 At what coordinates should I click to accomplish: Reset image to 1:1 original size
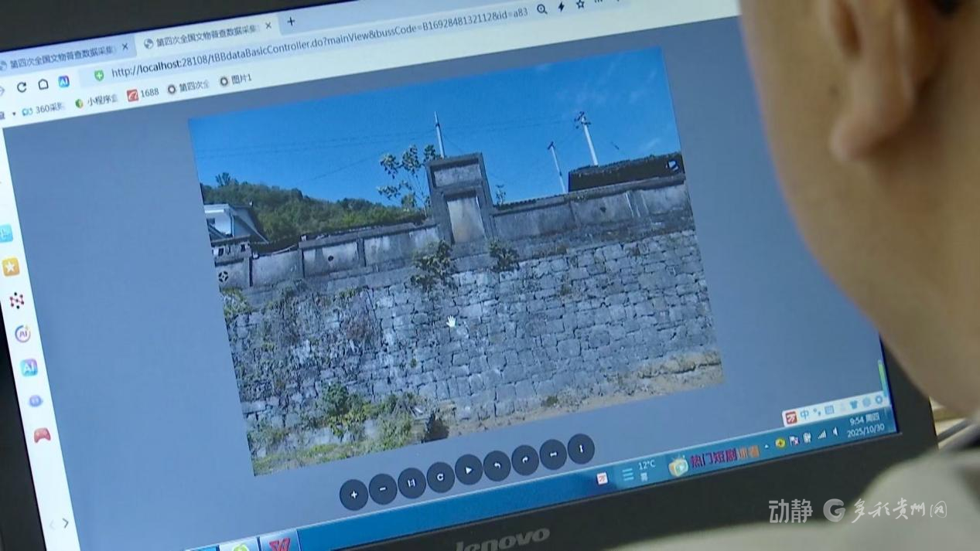tap(411, 483)
